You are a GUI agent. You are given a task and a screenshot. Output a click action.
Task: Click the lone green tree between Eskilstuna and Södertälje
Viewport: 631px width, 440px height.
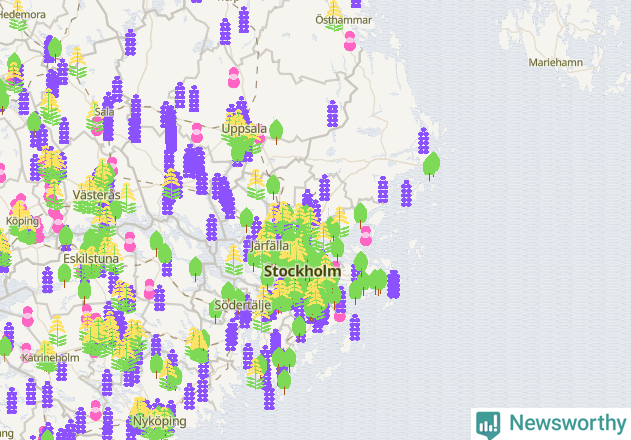pos(196,269)
